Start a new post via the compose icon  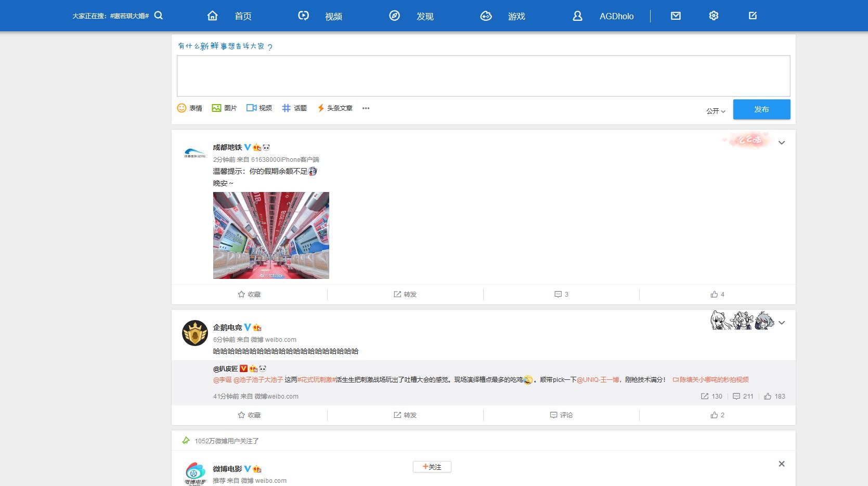(x=752, y=16)
